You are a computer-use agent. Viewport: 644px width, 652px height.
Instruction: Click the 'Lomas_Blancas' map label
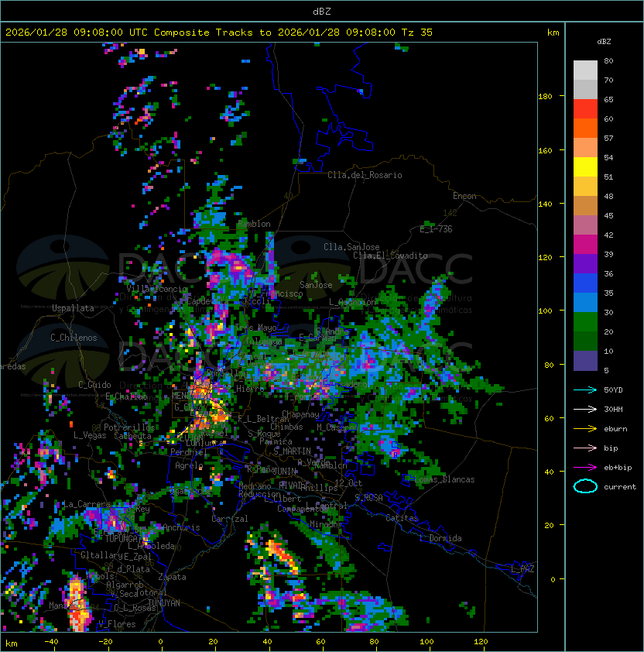point(444,479)
